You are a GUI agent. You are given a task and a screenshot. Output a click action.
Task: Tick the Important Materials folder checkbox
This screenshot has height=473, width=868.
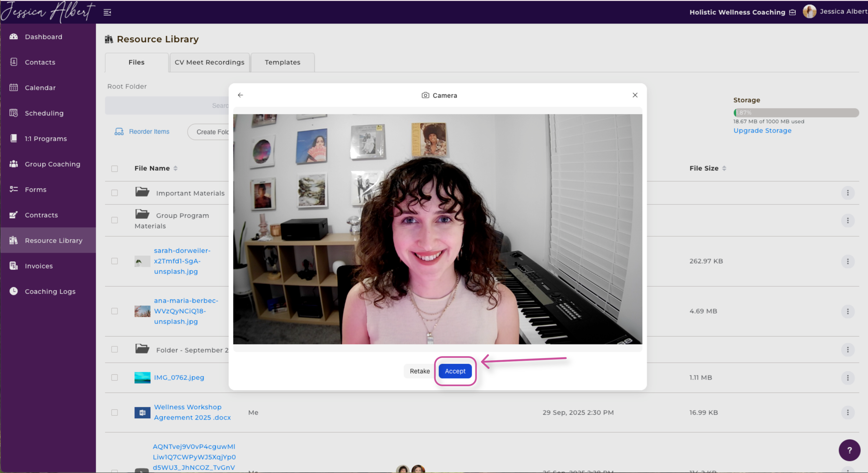click(115, 193)
